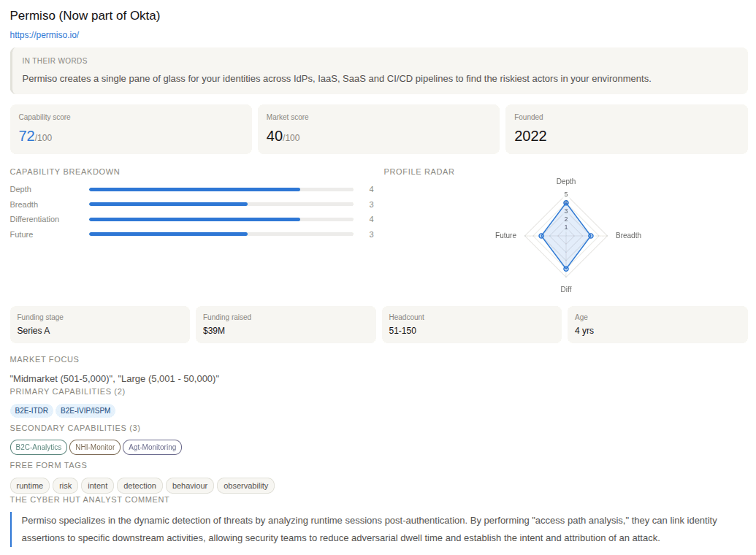Screen dimensions: 756x555
Task: Click the Market score value 40/100
Action: point(283,137)
